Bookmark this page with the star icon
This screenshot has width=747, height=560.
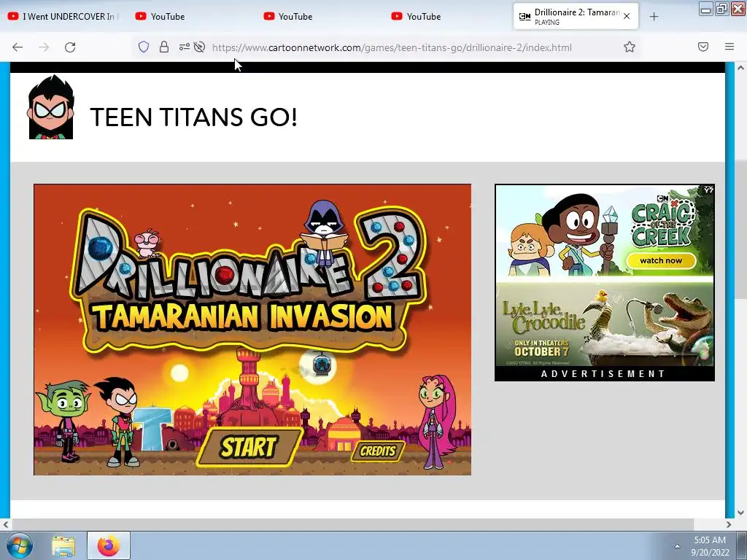click(630, 47)
